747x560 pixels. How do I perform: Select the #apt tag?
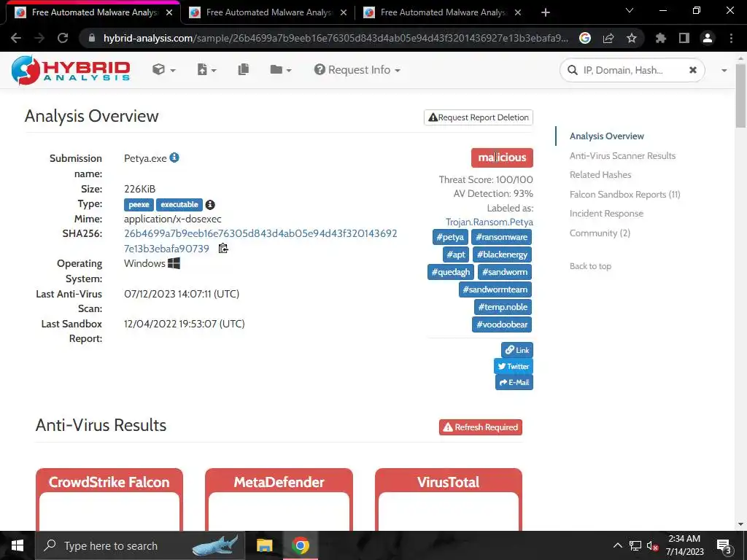click(456, 254)
